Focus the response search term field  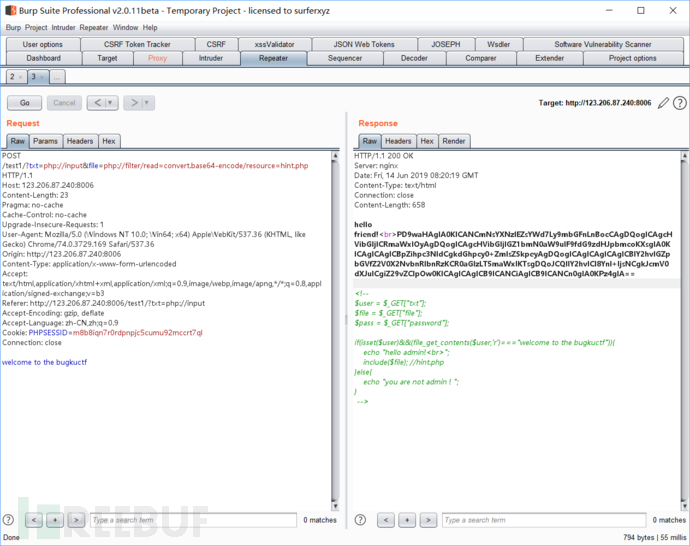point(544,520)
